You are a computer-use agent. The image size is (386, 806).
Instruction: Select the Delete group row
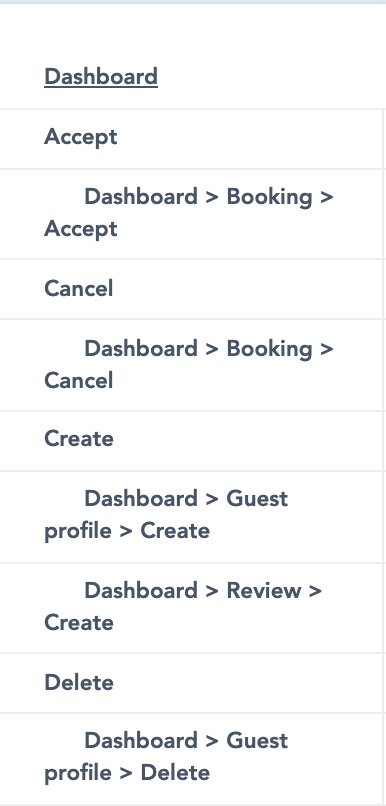coord(192,683)
